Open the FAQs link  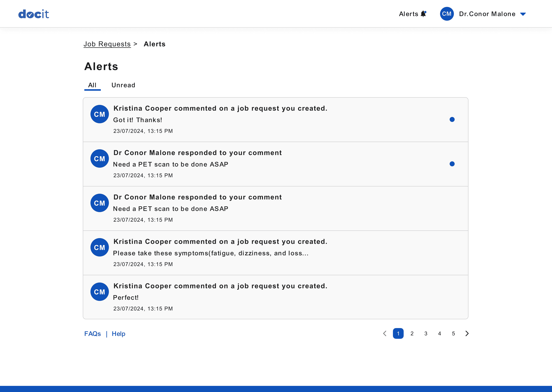click(92, 334)
